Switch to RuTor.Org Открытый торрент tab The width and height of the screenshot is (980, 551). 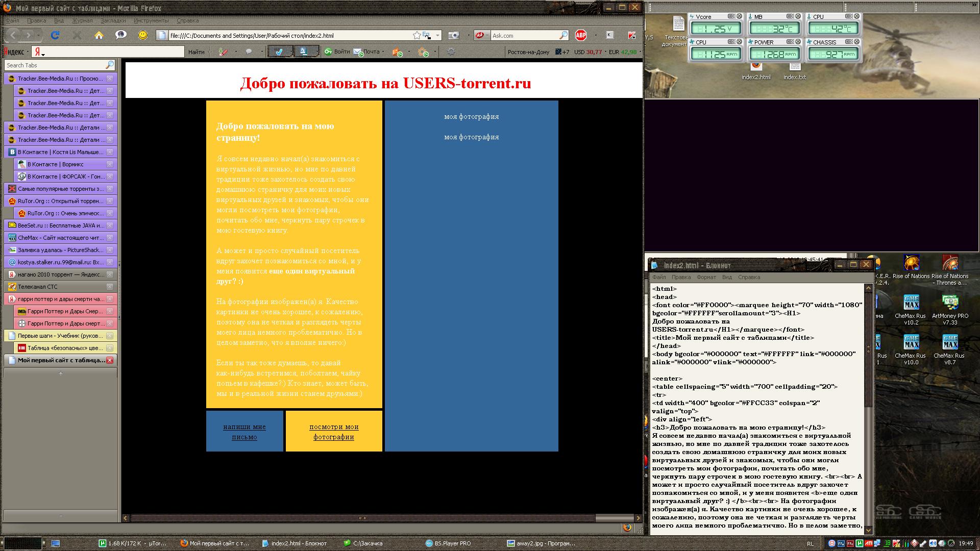tap(60, 201)
